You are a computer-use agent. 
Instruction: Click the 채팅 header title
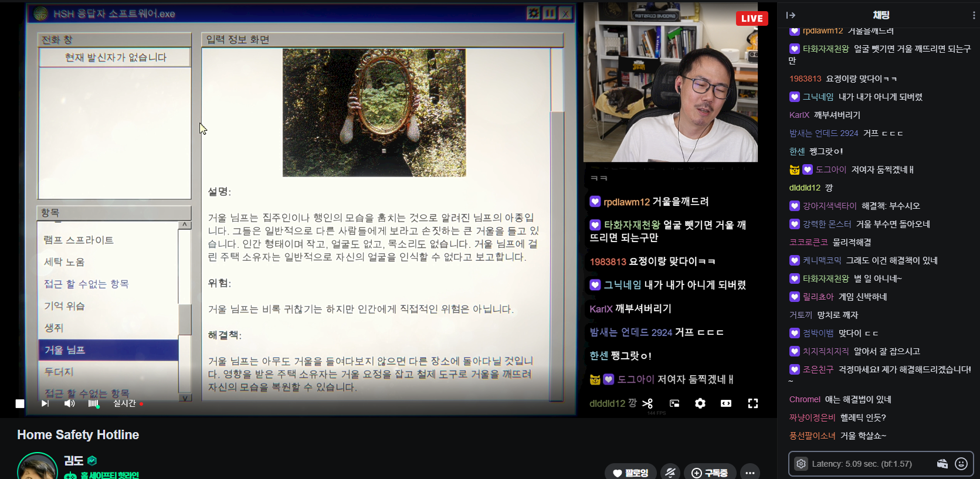click(x=881, y=15)
